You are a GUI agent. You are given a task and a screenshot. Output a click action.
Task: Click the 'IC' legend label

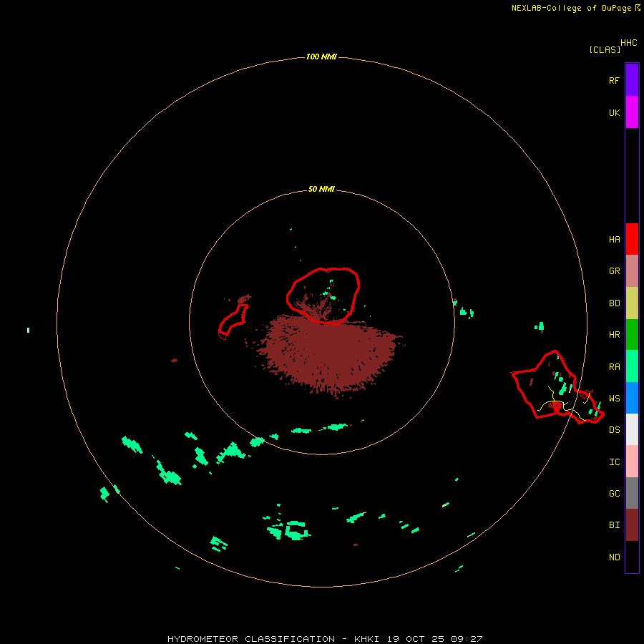(x=614, y=462)
